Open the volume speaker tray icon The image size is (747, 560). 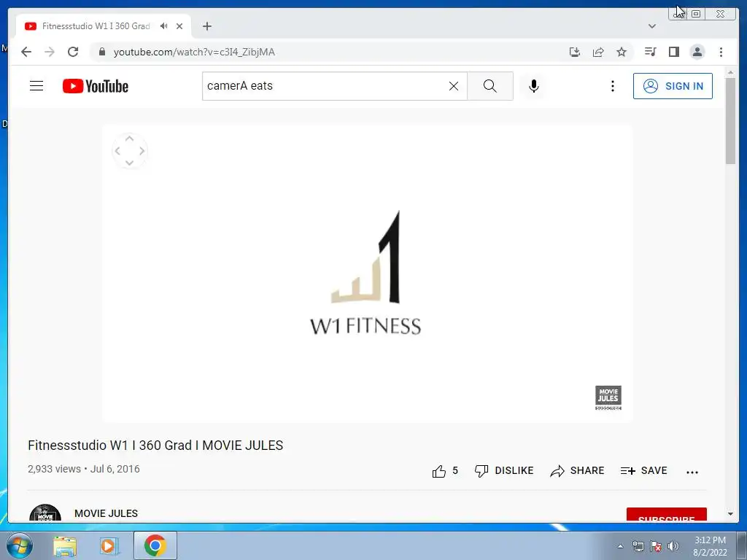click(x=673, y=546)
